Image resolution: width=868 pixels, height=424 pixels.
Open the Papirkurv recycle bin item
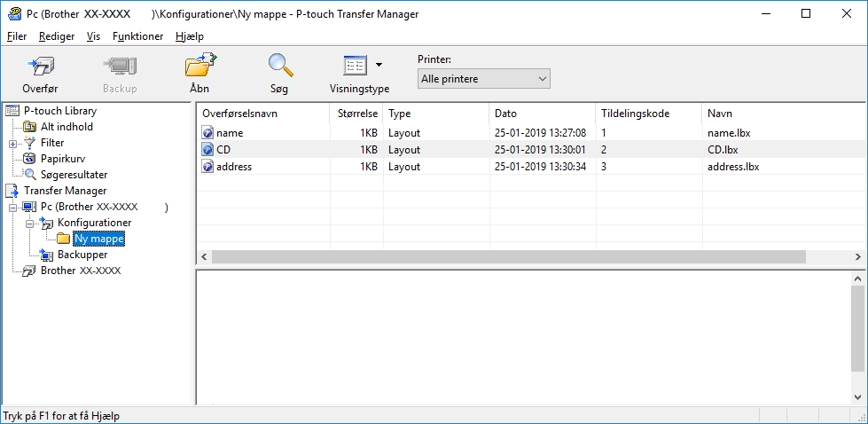(x=63, y=158)
